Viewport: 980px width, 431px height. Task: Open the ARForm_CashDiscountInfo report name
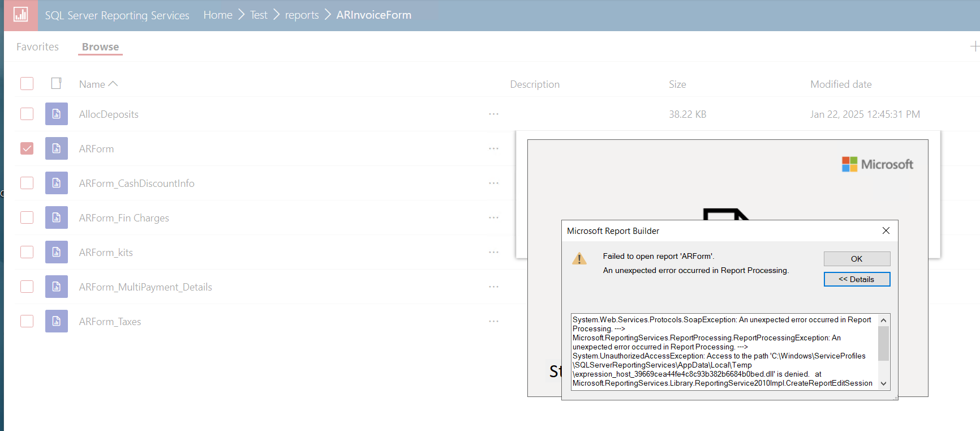[136, 183]
